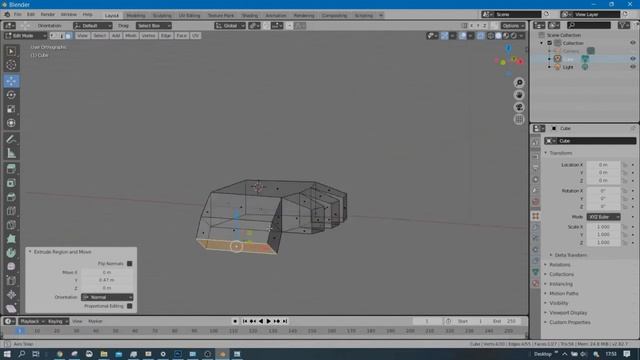This screenshot has width=640, height=360.
Task: Toggle the Flip Normals checkbox
Action: (x=129, y=264)
